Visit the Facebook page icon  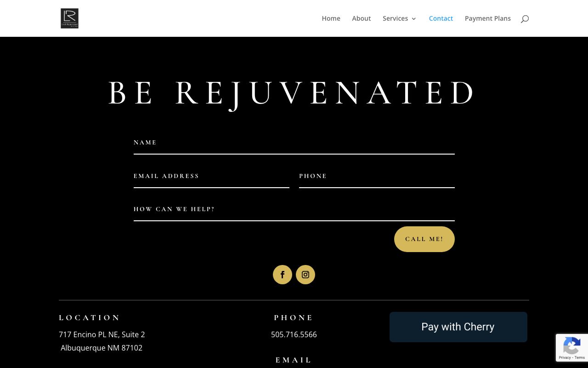[283, 275]
